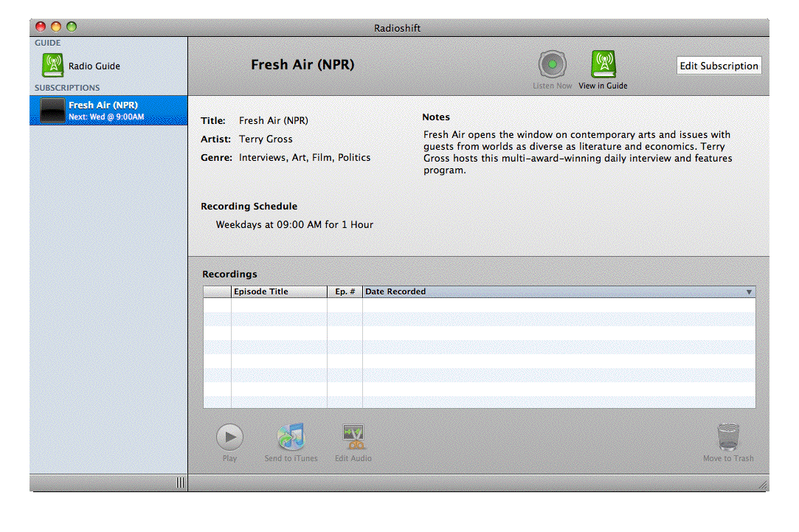799x532 pixels.
Task: Click the window resize corner grip
Action: point(762,485)
